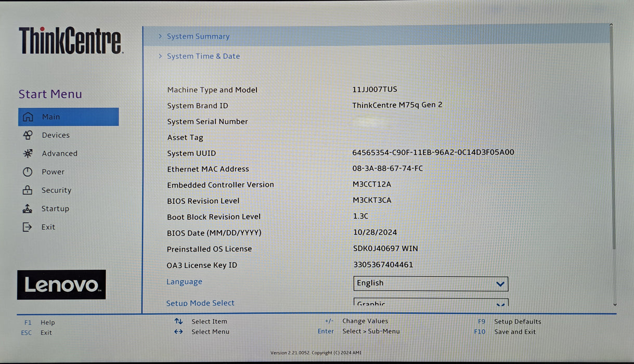634x364 pixels.
Task: Choose the Exit menu label
Action: coord(48,227)
